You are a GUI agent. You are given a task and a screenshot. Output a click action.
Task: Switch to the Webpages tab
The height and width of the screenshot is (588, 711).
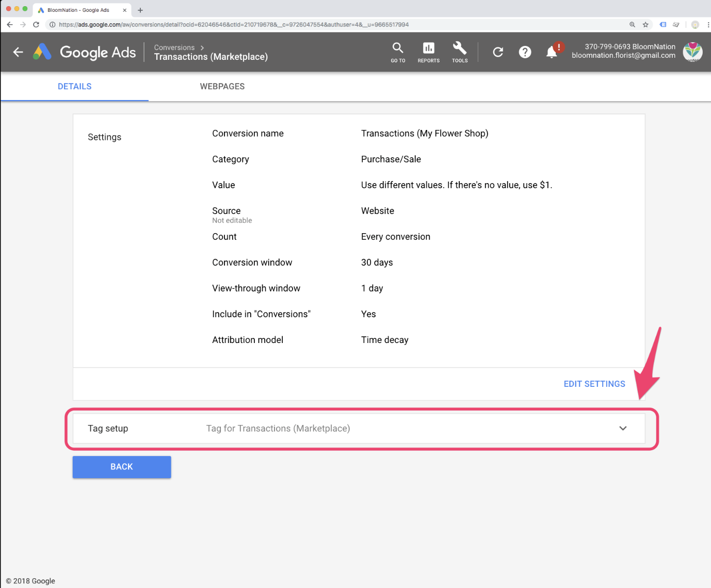pos(222,87)
